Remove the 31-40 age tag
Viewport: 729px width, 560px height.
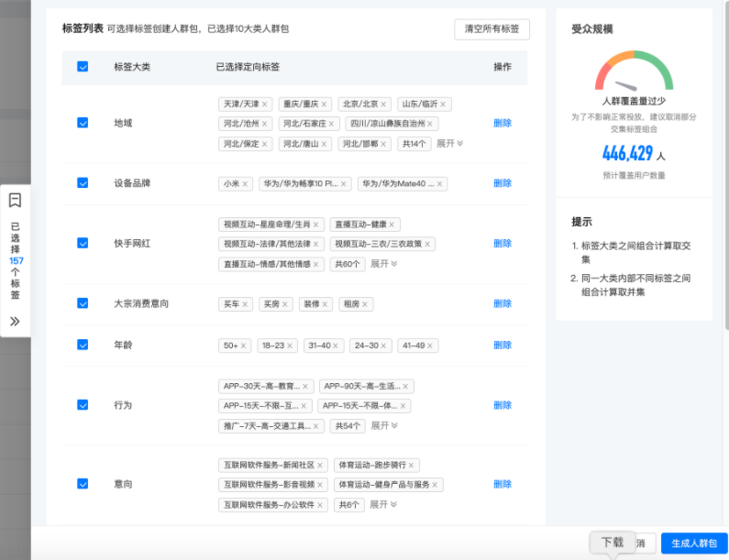coord(336,346)
